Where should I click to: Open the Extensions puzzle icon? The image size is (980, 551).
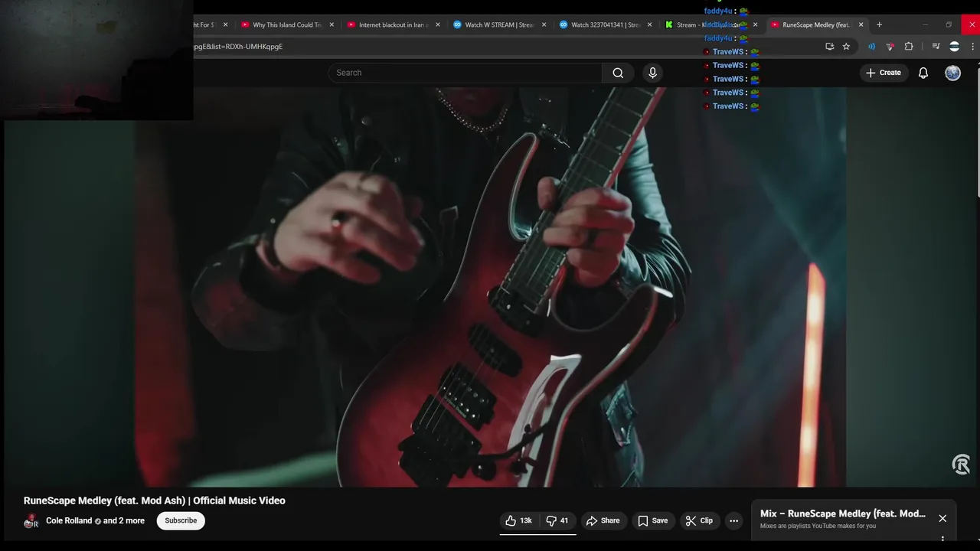coord(909,47)
